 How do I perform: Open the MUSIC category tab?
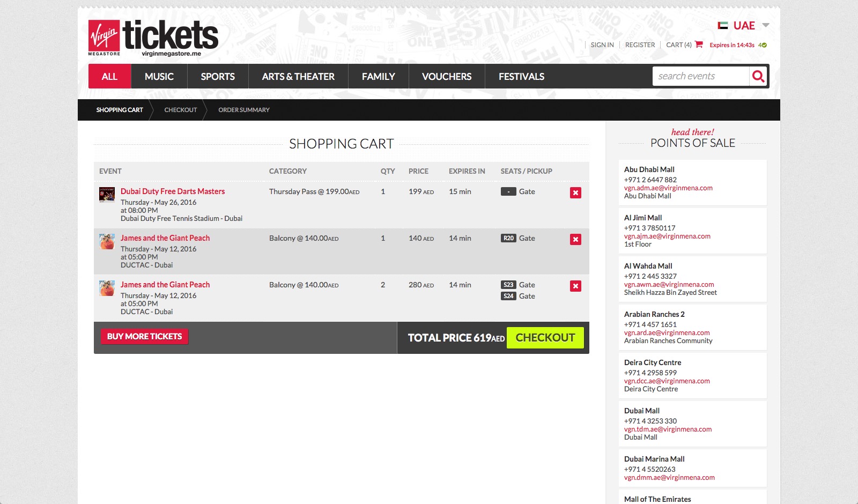(x=159, y=77)
